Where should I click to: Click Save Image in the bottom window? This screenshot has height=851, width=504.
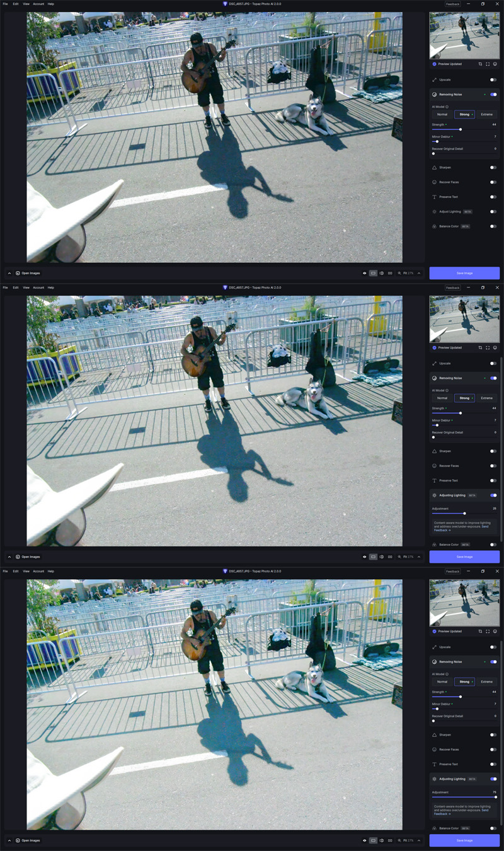tap(464, 840)
